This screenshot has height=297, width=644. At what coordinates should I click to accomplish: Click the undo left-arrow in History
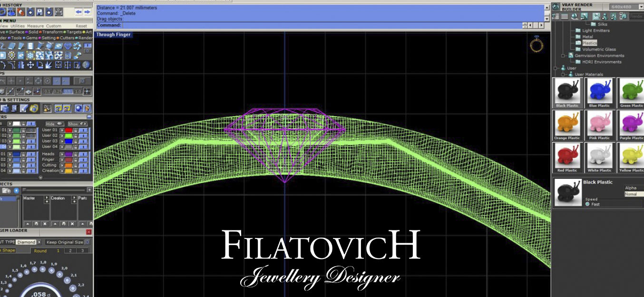coord(78,12)
